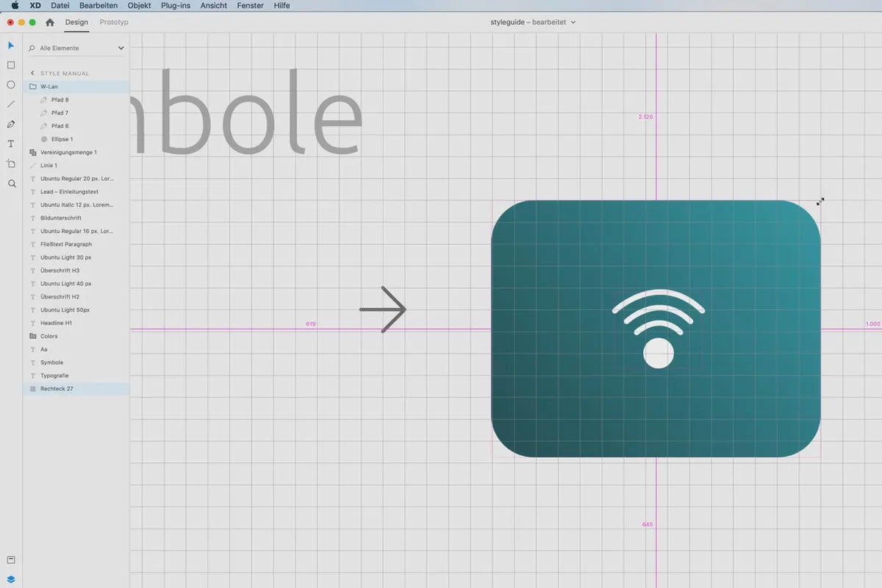Select the Ellipse 1 layer
The width and height of the screenshot is (882, 588).
click(76, 139)
